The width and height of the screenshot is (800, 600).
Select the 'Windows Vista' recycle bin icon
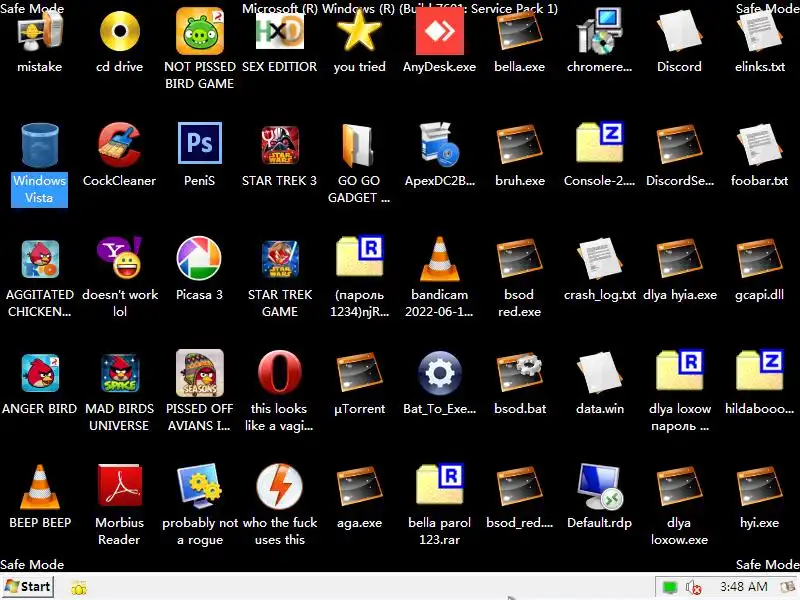(x=40, y=145)
